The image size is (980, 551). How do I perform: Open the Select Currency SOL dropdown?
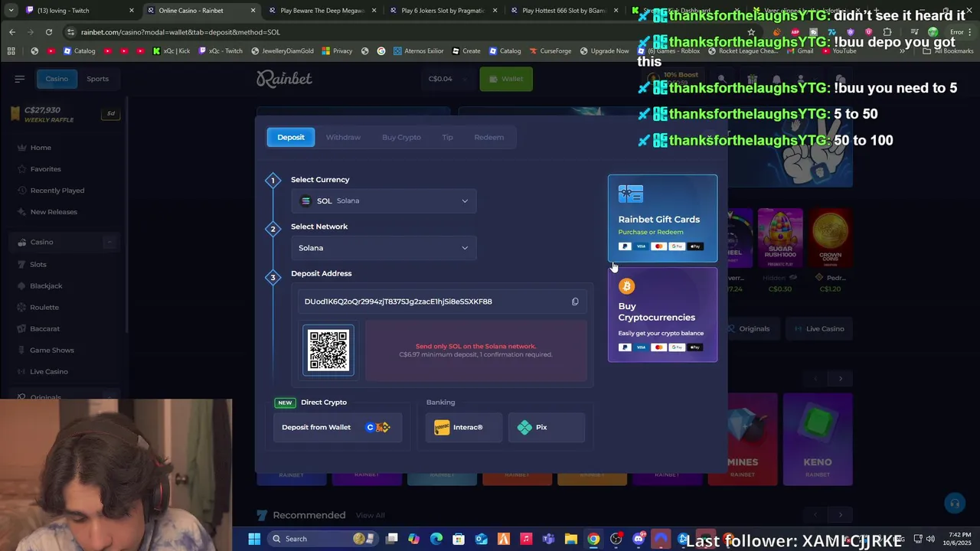pyautogui.click(x=384, y=201)
